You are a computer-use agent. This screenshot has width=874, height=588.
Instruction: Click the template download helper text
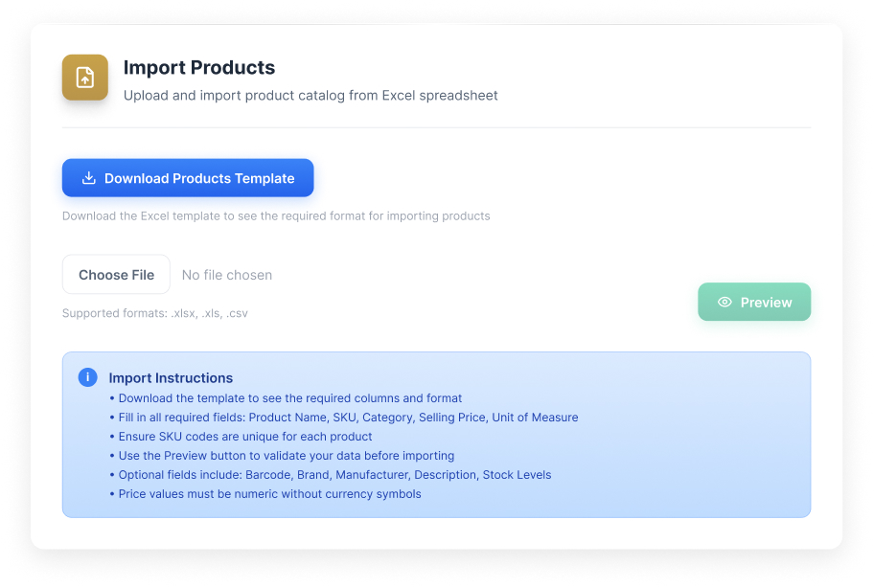tap(276, 216)
